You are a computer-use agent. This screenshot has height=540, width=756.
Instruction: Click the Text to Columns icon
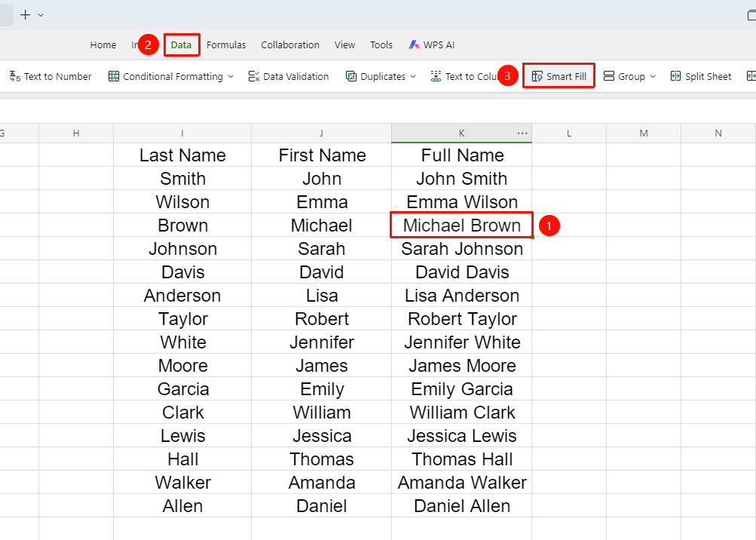click(x=436, y=76)
